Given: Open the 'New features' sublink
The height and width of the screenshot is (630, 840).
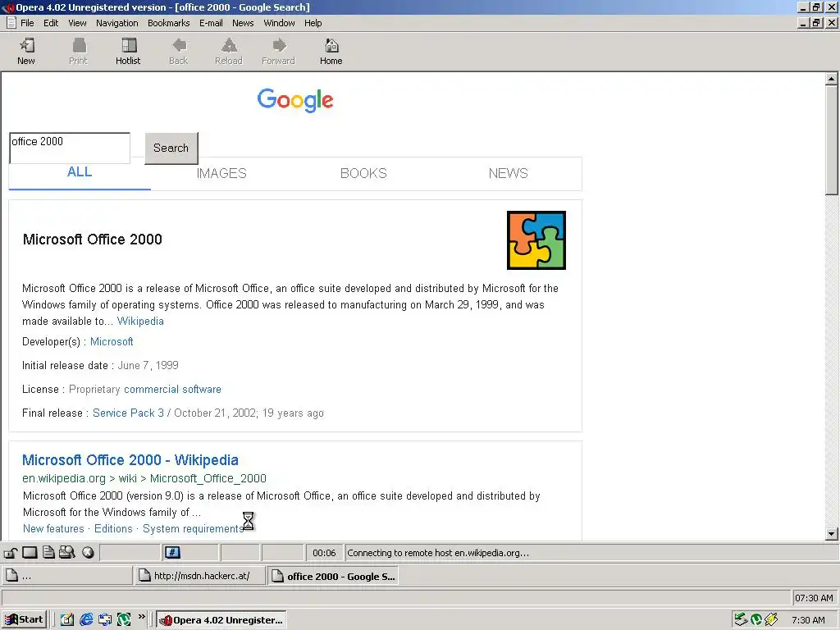Looking at the screenshot, I should pyautogui.click(x=53, y=529).
